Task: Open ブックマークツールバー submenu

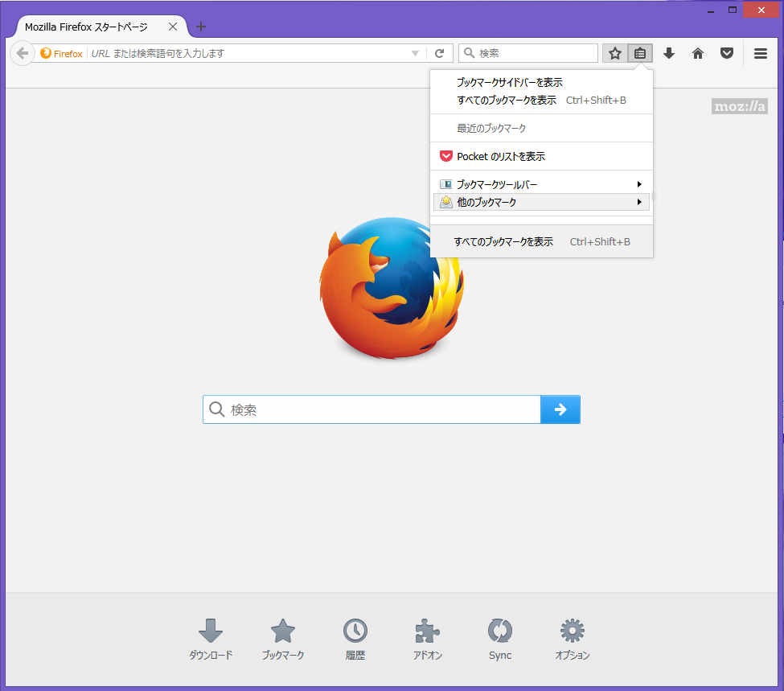Action: 541,184
